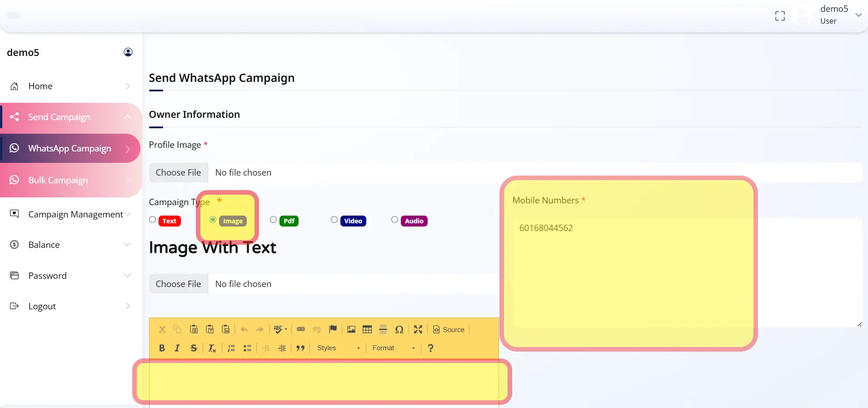Select the Audio campaign type radio
The image size is (868, 408).
[394, 220]
